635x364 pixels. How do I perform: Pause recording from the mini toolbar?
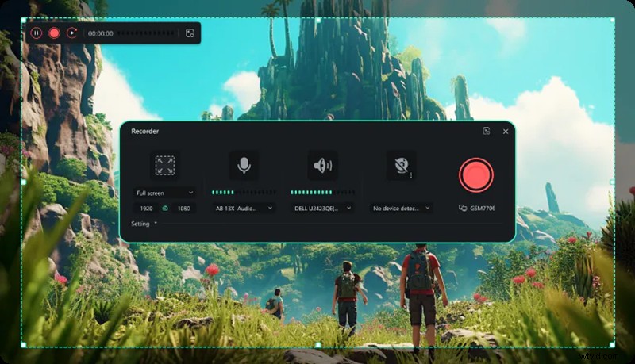coord(37,33)
